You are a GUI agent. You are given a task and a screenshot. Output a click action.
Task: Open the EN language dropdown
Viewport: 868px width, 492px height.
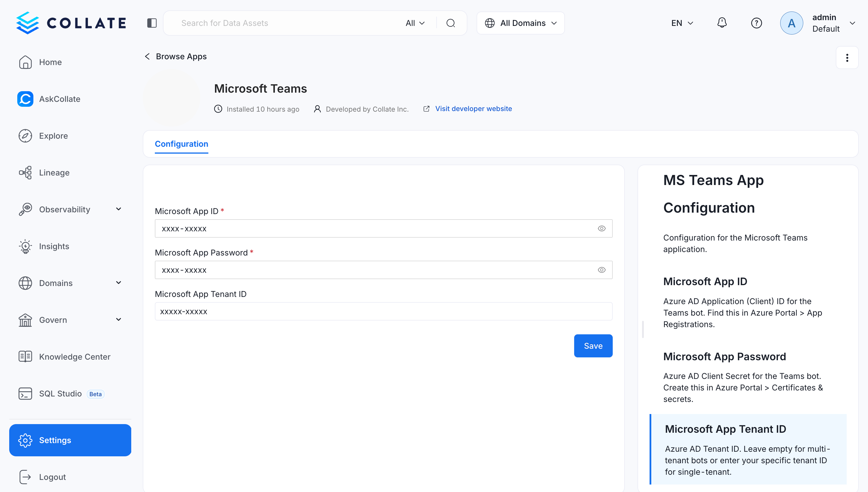682,23
